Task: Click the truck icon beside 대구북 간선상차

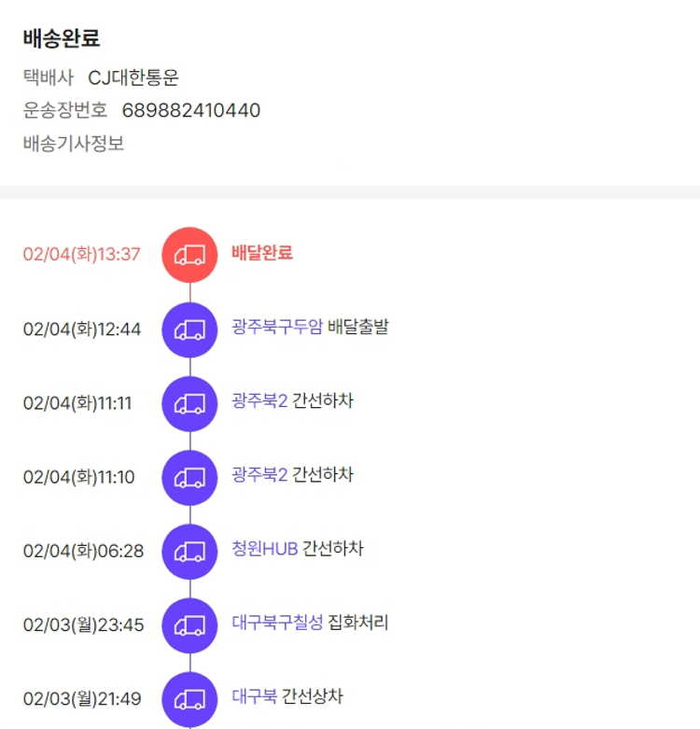Action: point(189,698)
